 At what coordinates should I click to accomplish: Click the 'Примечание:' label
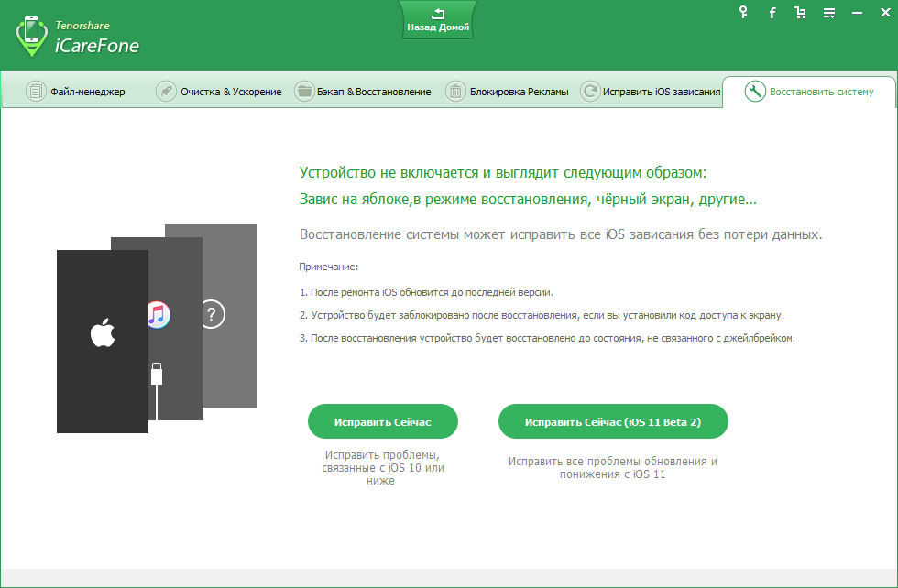[329, 267]
